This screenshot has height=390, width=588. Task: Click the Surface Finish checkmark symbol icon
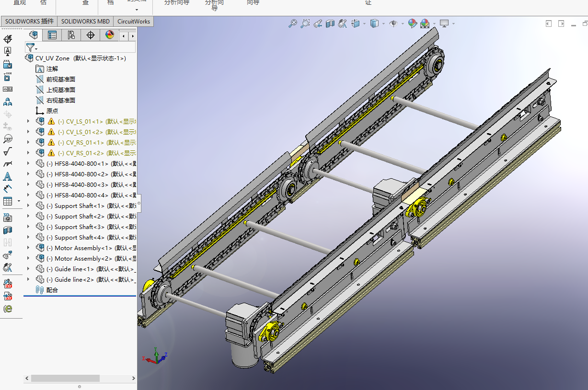tap(7, 152)
